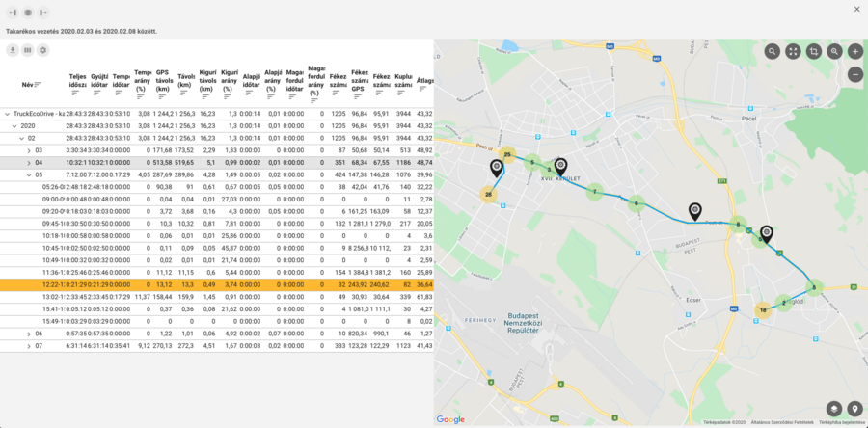Screen dimensions: 868x428
Task: Expand the 07 day row
Action: 29,345
